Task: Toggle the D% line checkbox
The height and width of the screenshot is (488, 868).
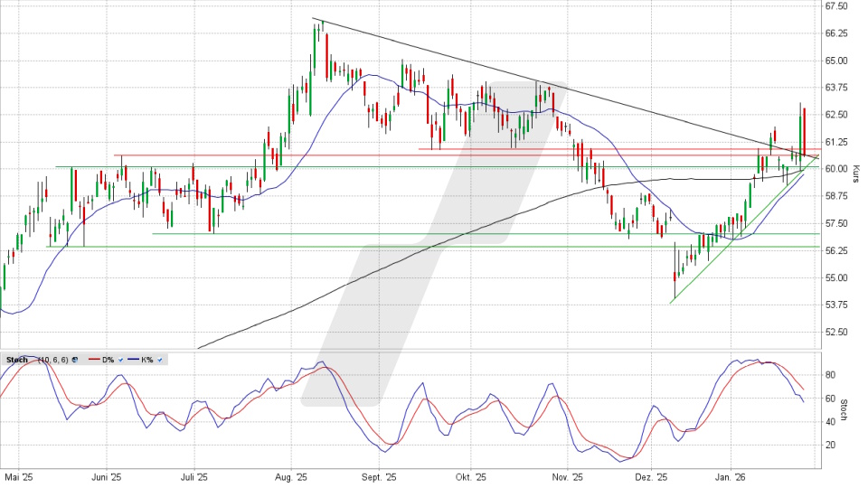Action: [x=119, y=360]
